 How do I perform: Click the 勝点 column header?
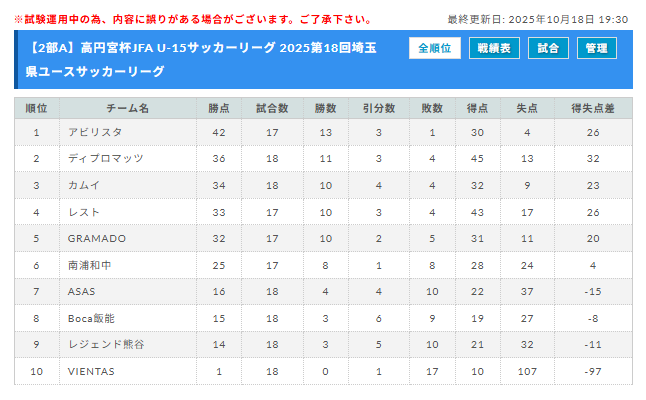pos(219,107)
